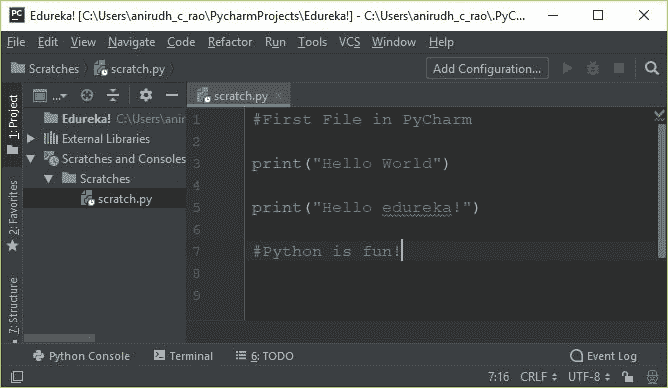Click the Stop square icon
This screenshot has height=388, width=668.
pyautogui.click(x=619, y=68)
